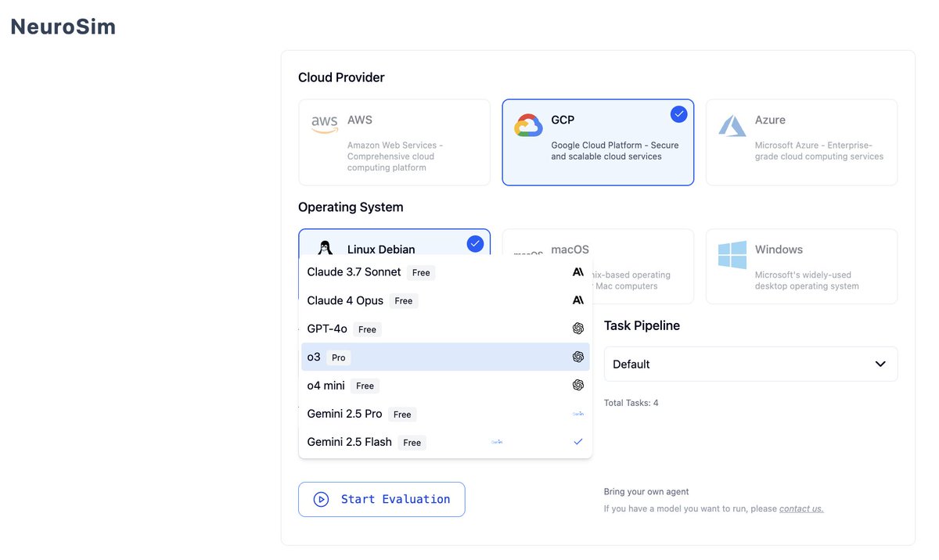The width and height of the screenshot is (939, 560).
Task: Click the Gemini logo beside Gemini 2.5 Pro
Action: (x=577, y=414)
